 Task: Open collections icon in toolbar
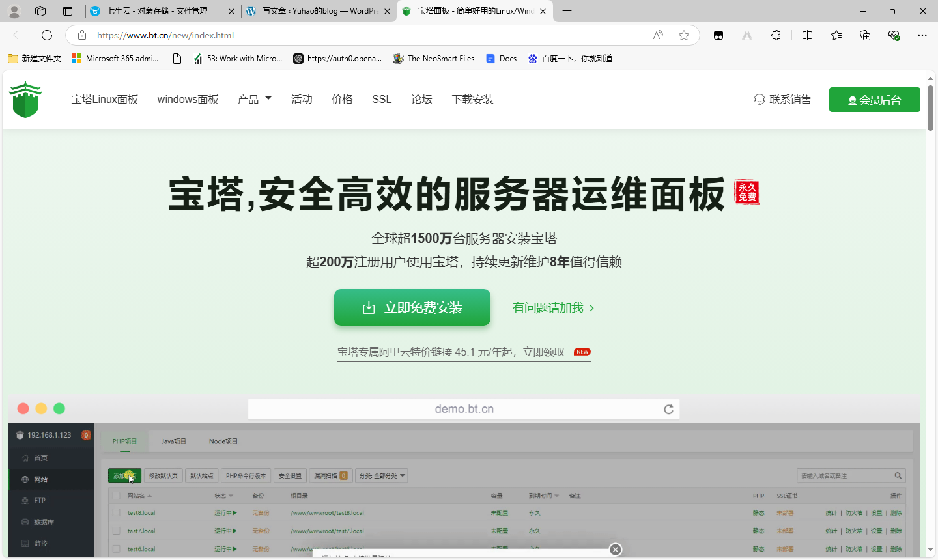tap(865, 35)
